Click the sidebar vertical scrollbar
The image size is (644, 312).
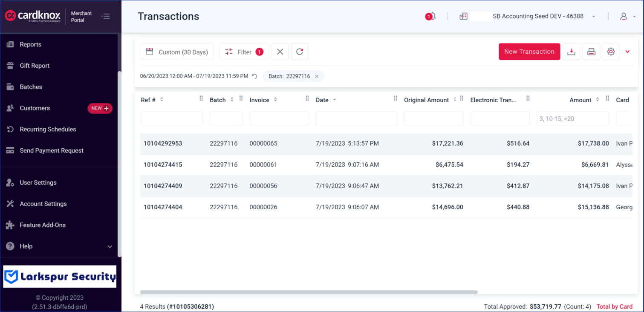[x=119, y=164]
